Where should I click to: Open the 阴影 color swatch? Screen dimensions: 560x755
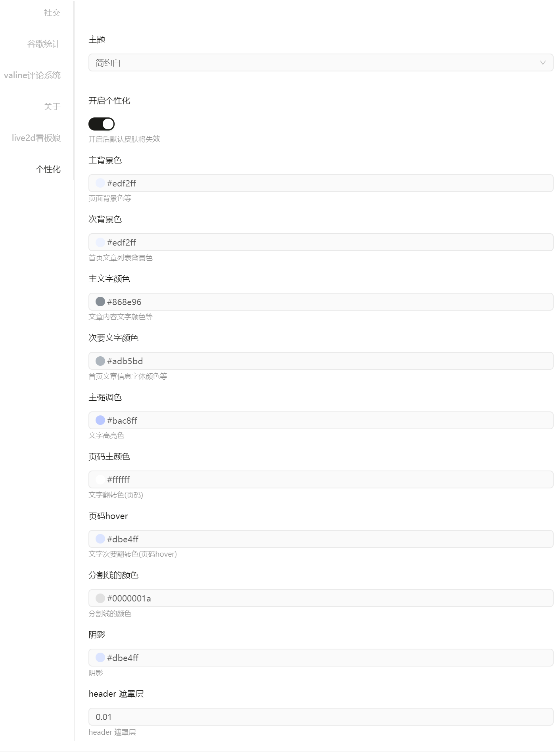point(100,657)
